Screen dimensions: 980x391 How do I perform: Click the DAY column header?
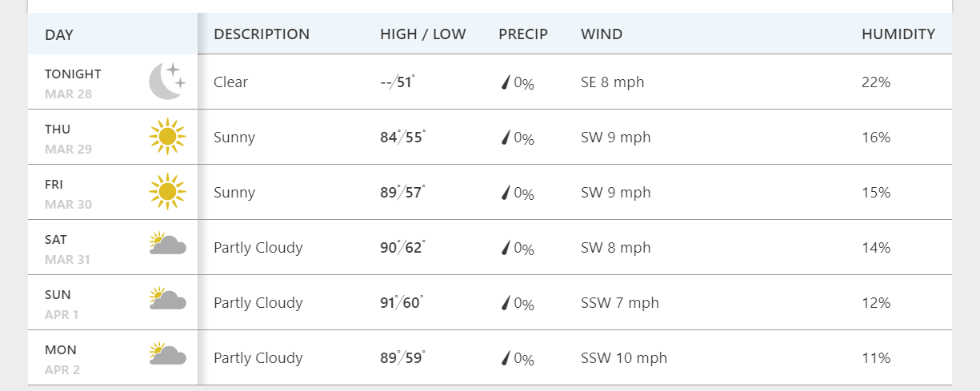point(59,34)
